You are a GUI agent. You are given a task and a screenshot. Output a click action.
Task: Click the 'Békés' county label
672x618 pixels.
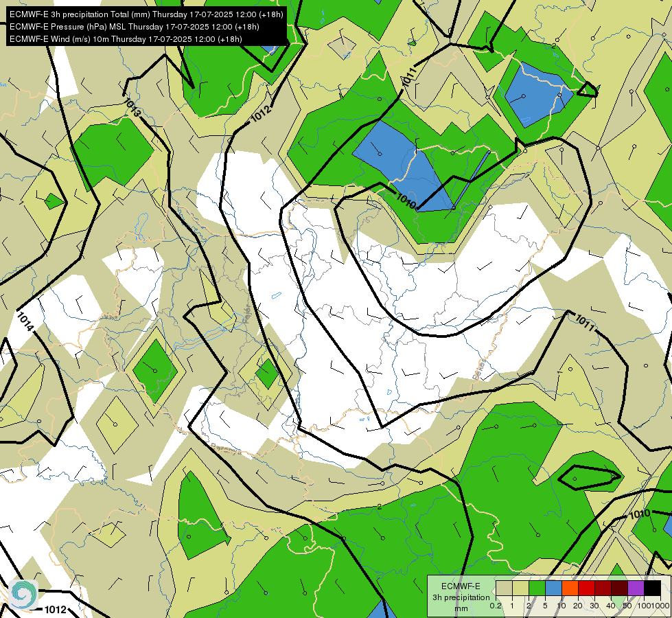480,369
